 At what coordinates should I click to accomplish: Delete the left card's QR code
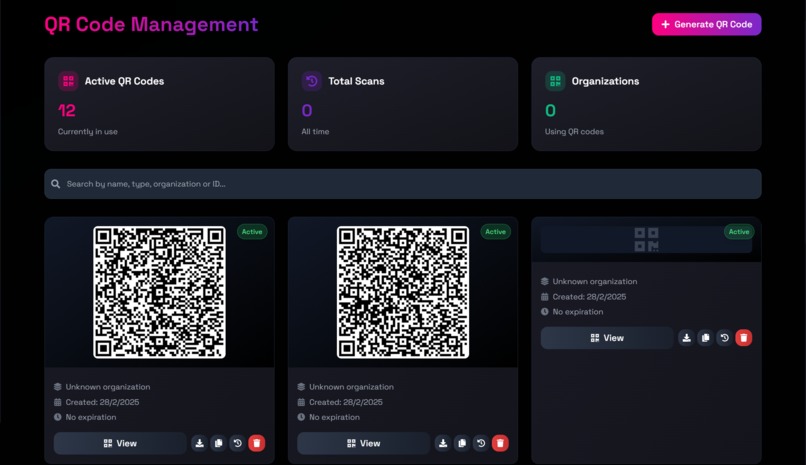pyautogui.click(x=257, y=443)
